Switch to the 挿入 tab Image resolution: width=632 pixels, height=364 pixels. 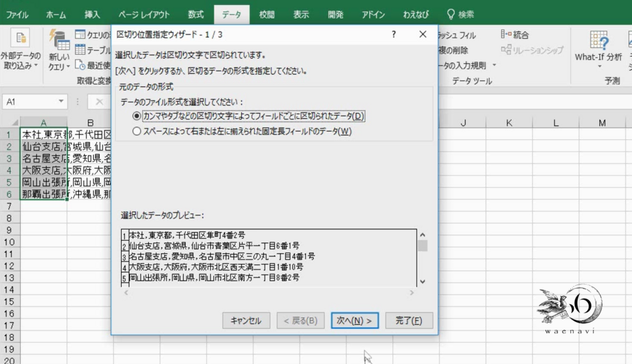(x=92, y=15)
